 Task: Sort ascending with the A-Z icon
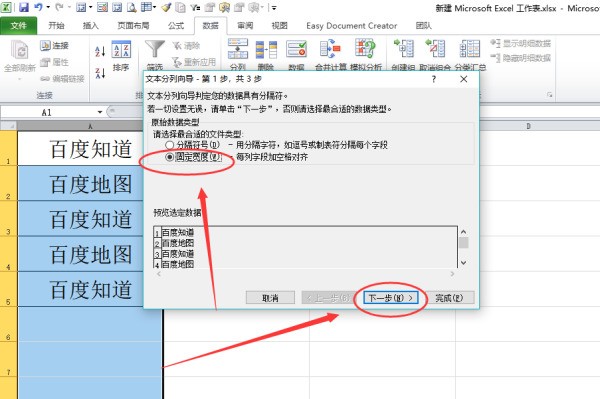(x=100, y=51)
